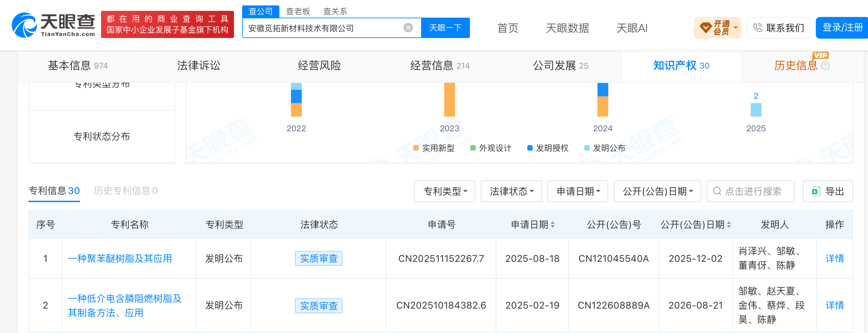Click the magnifier icon in patent search
Screen dimensions: 868x333
click(x=717, y=191)
